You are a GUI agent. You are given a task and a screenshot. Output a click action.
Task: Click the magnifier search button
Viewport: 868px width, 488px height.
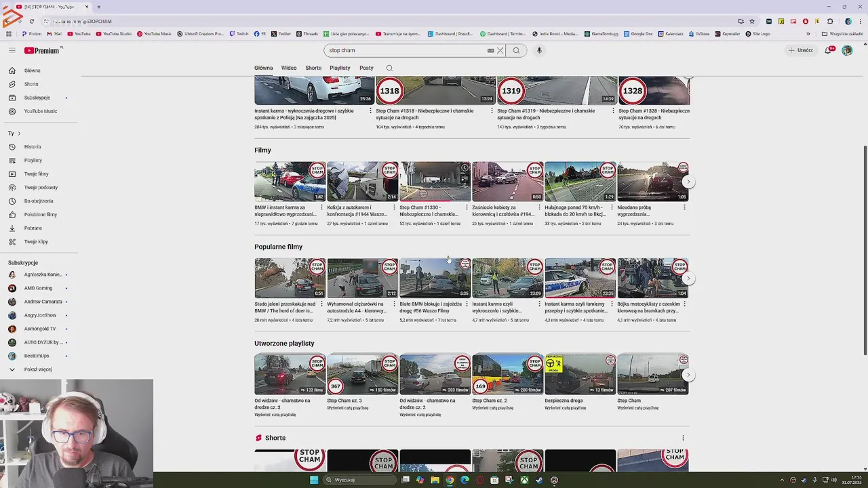516,50
